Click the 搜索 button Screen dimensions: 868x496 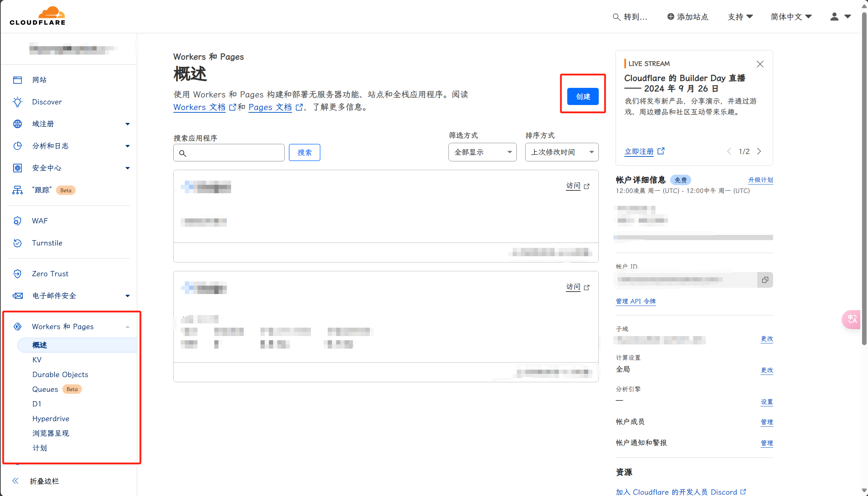coord(305,152)
